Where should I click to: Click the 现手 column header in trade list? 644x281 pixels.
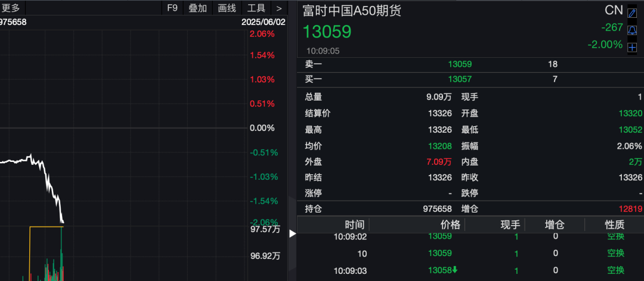tap(510, 224)
